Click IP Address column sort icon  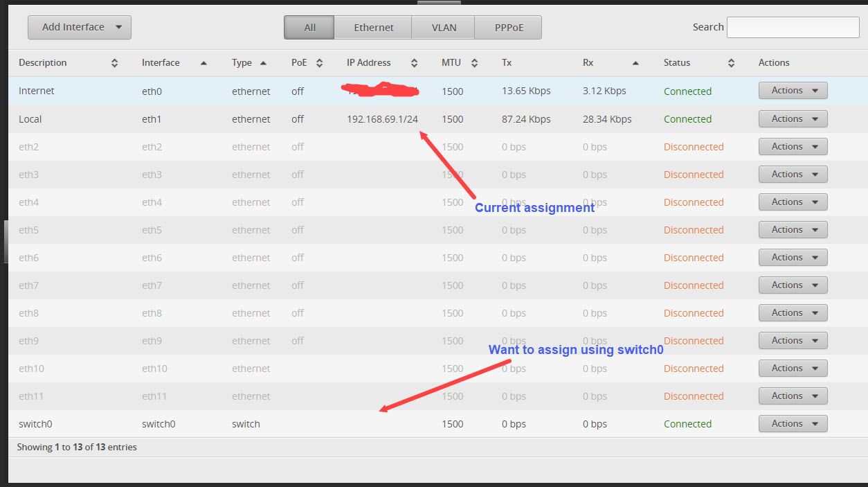[414, 63]
